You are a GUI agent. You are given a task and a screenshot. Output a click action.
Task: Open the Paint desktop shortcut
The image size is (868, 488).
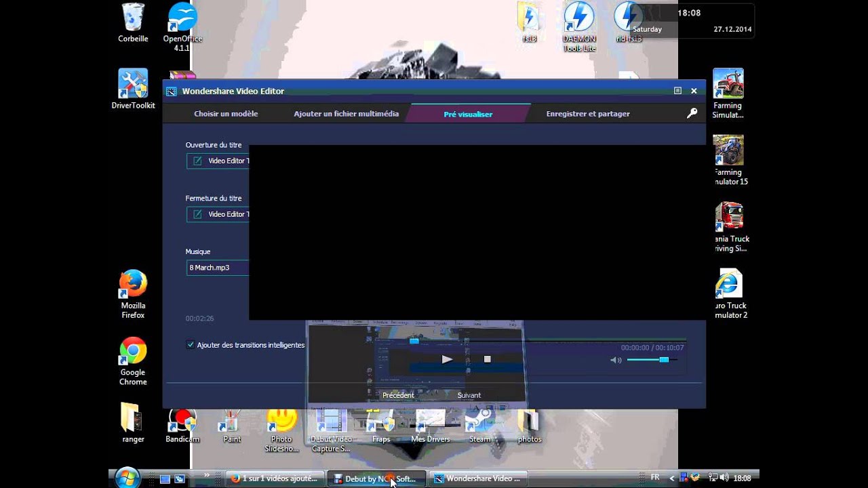coord(232,426)
